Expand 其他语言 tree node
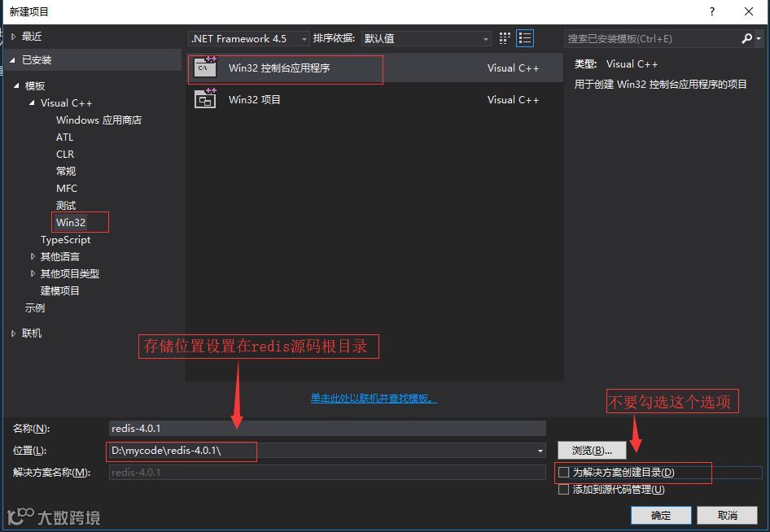The width and height of the screenshot is (770, 532). tap(33, 256)
